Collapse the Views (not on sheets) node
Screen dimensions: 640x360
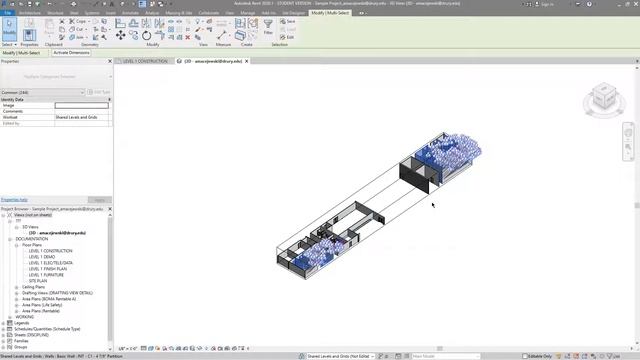[x=3, y=215]
